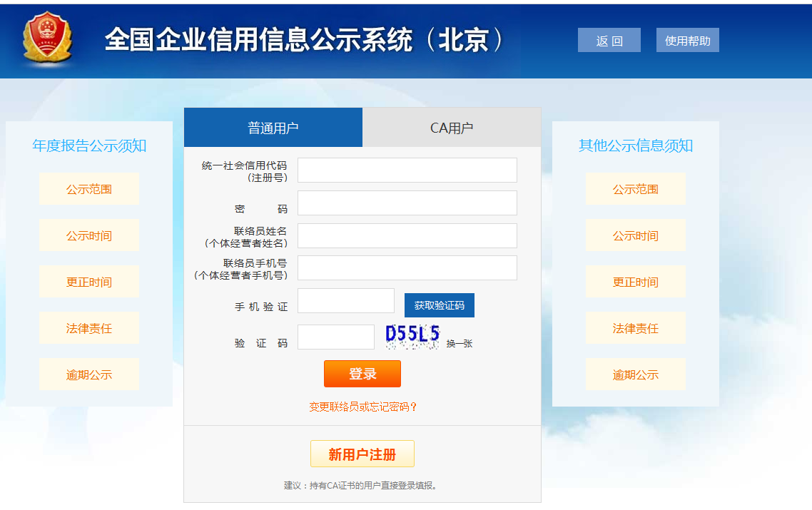The height and width of the screenshot is (510, 812).
Task: Open the 使用帮助 help page
Action: pos(687,39)
